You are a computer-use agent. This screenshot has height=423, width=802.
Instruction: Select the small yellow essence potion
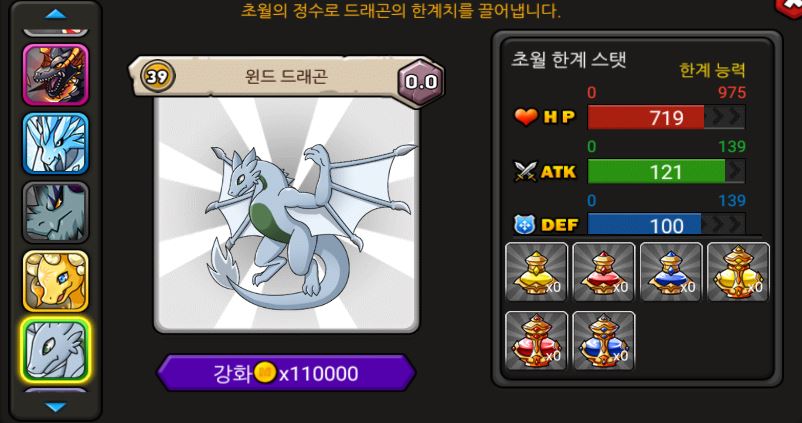tap(537, 272)
